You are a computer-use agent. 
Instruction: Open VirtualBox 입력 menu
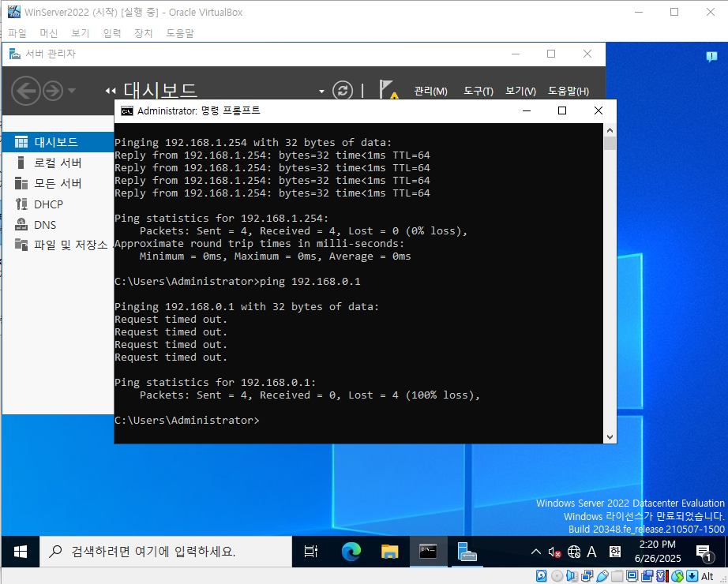point(112,33)
